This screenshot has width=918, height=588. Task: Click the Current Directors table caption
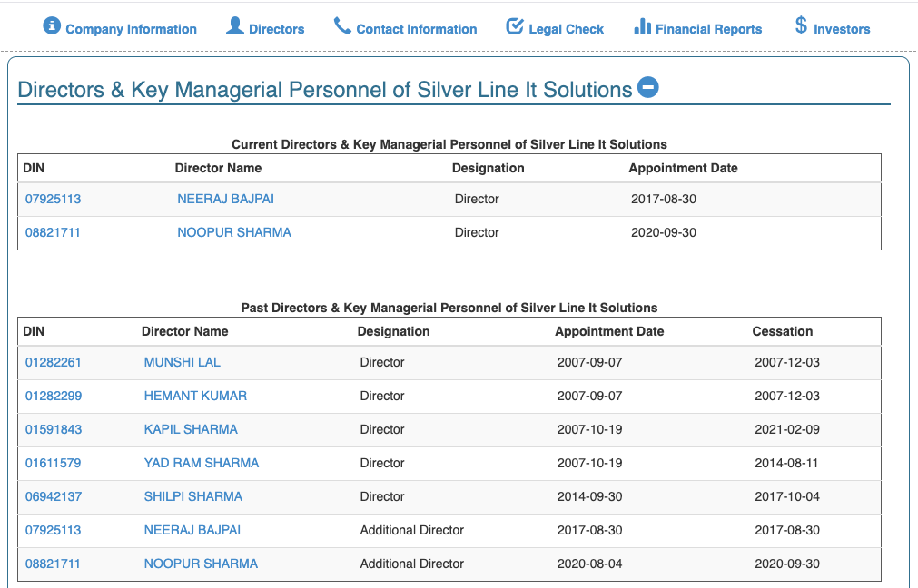coord(449,144)
